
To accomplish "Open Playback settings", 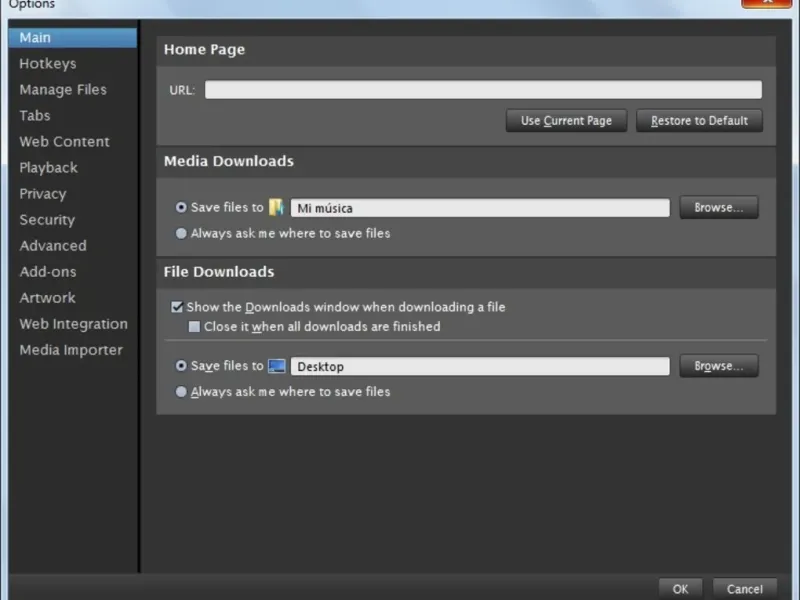I will pyautogui.click(x=48, y=168).
